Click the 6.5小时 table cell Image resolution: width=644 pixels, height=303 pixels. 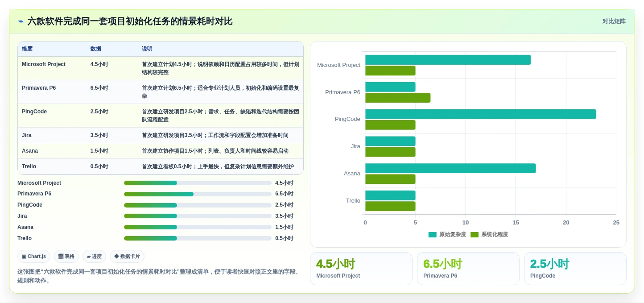pos(99,88)
